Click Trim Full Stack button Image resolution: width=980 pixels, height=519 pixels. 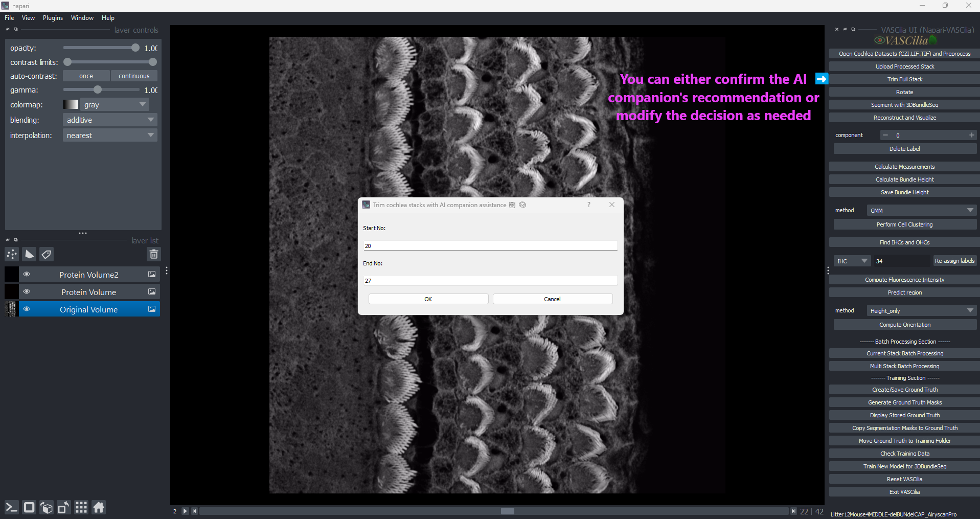tap(904, 79)
